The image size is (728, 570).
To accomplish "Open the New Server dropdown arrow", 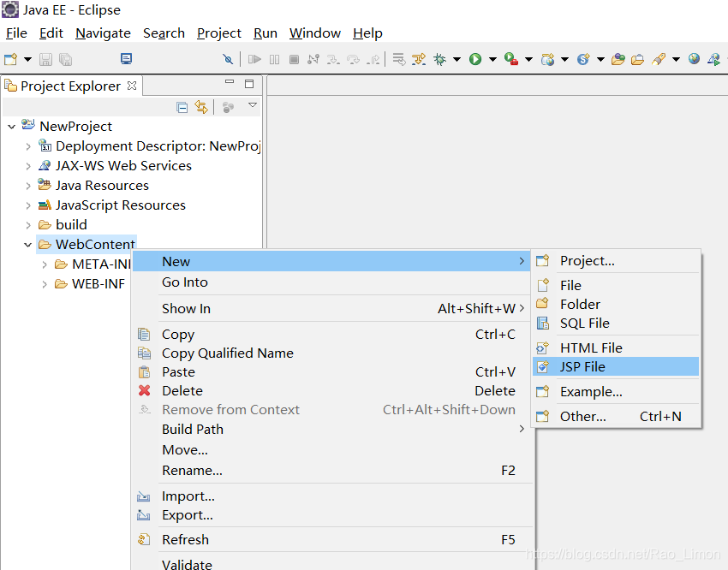I will tap(564, 59).
